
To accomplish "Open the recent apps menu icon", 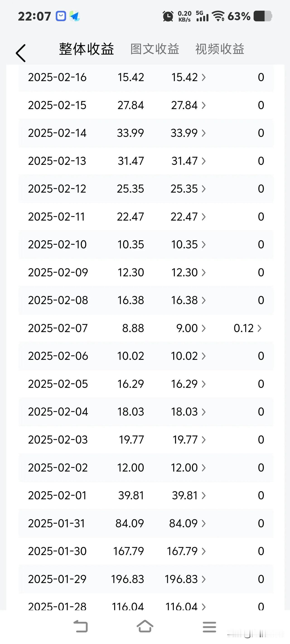I will coord(209,627).
